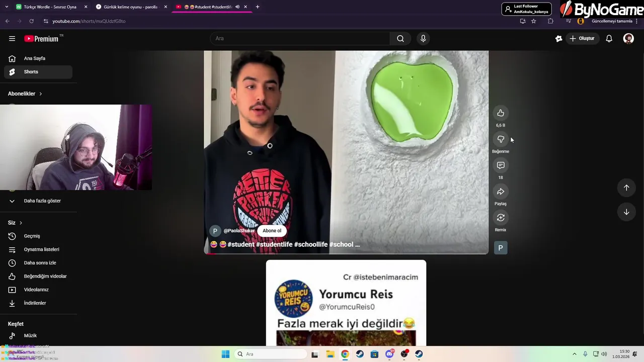Open Discord from the taskbar
The height and width of the screenshot is (362, 644).
coord(389,354)
